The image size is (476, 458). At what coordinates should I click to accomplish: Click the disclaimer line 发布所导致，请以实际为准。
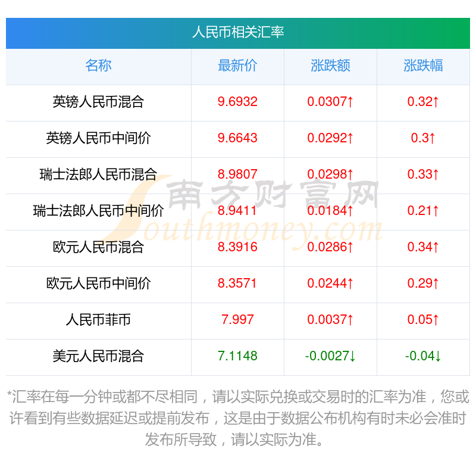pyautogui.click(x=234, y=440)
